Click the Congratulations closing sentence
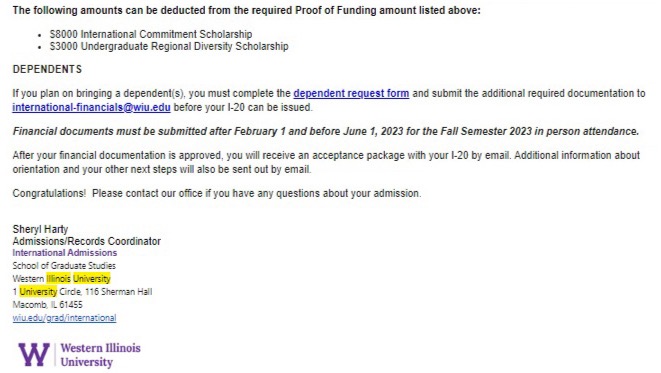The image size is (661, 373). coord(217,193)
